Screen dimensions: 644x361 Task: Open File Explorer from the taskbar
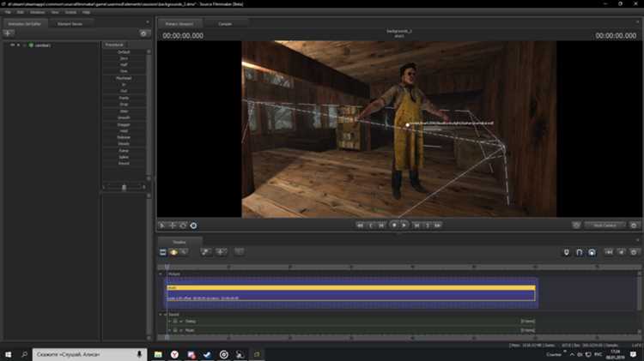tap(158, 354)
